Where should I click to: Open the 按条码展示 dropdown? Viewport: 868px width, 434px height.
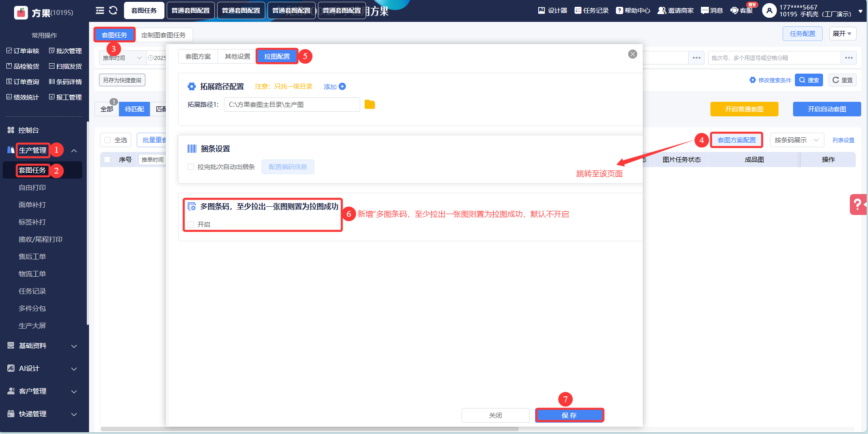pos(797,140)
